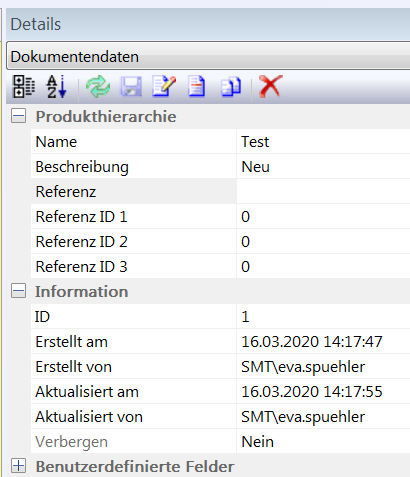Collapse the Produkthierarchie section

coord(18,116)
